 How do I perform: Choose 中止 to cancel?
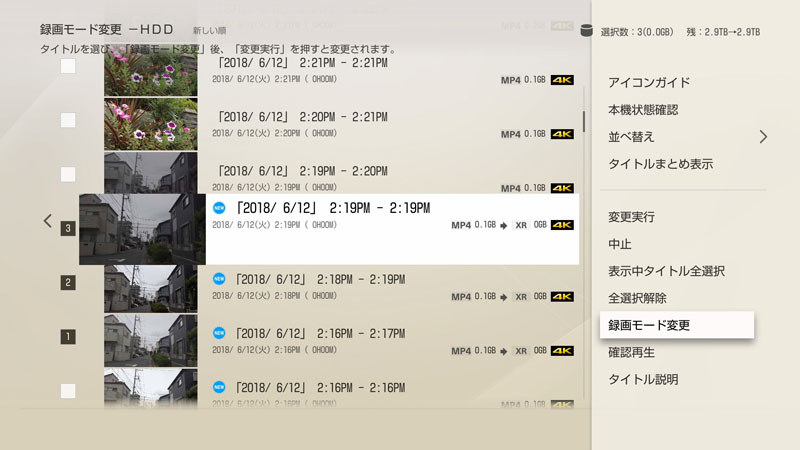pyautogui.click(x=619, y=244)
